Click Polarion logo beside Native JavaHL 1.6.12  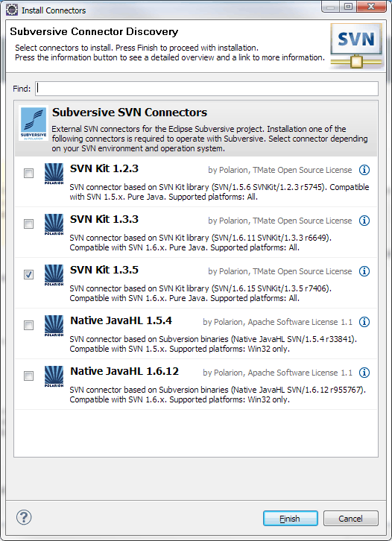click(x=54, y=377)
